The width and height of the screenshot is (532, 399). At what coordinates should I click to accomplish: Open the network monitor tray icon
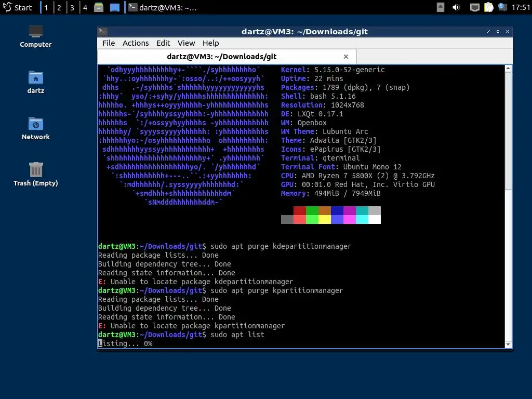(x=475, y=7)
